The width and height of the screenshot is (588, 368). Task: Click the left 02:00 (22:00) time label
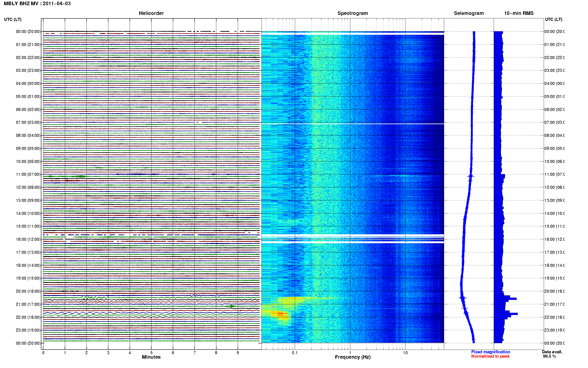28,58
